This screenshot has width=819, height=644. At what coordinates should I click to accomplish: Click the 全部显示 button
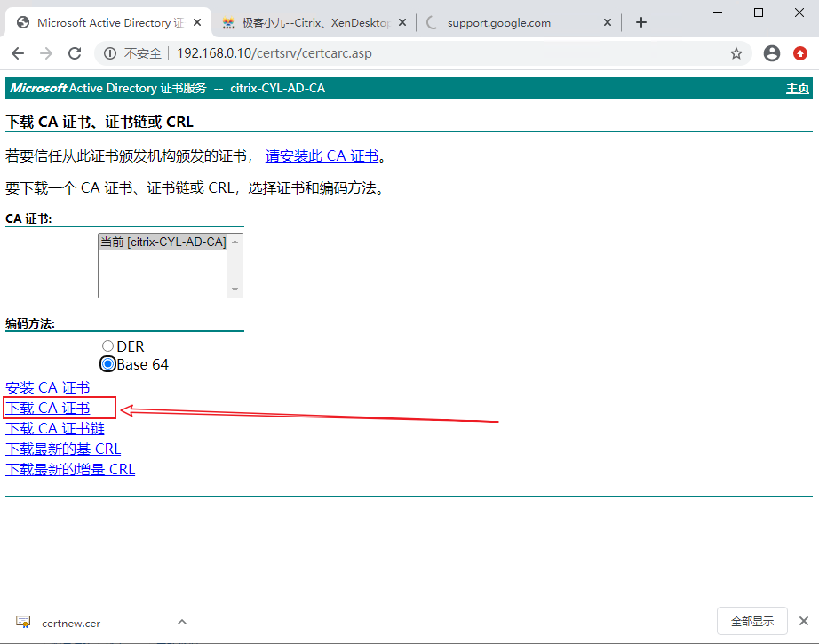(x=751, y=622)
